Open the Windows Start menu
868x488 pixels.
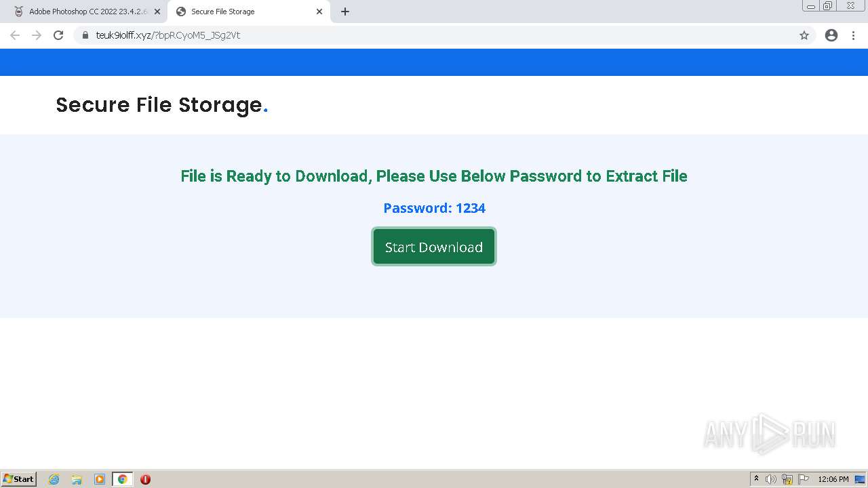19,479
